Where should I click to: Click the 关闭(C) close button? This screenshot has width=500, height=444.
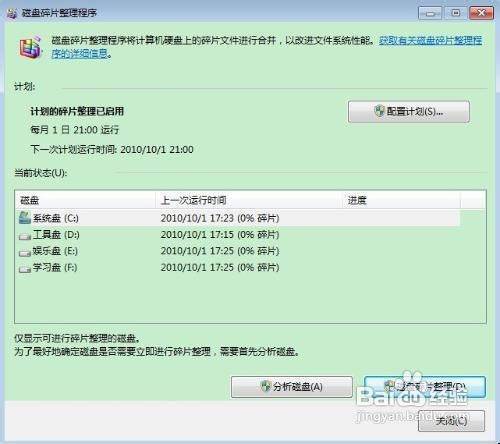(x=451, y=421)
